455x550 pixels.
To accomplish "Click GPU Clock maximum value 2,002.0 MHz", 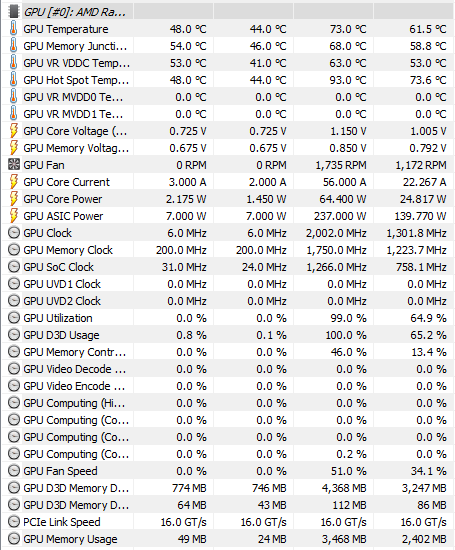I will coord(336,233).
